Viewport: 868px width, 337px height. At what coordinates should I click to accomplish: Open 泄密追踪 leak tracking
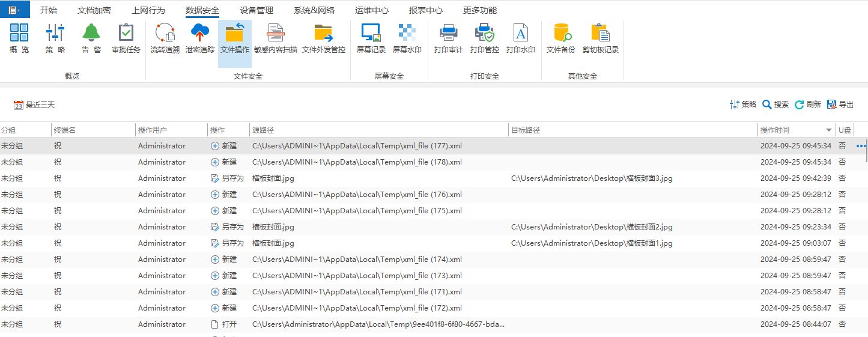tap(199, 38)
